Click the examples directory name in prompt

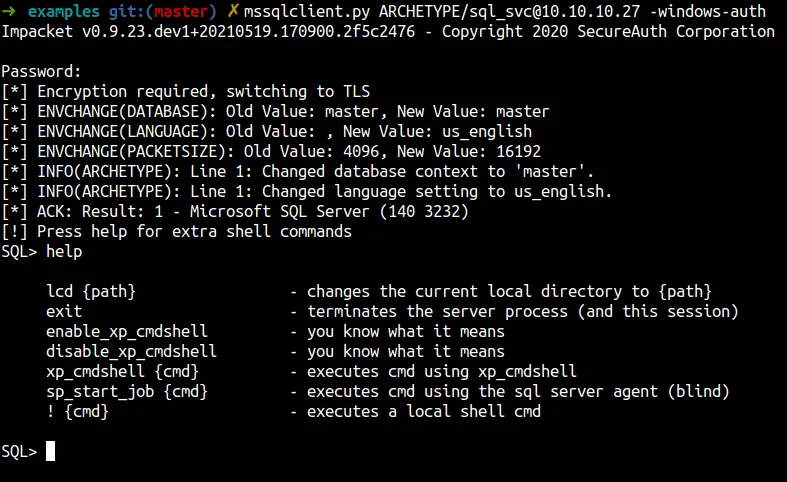pos(64,12)
